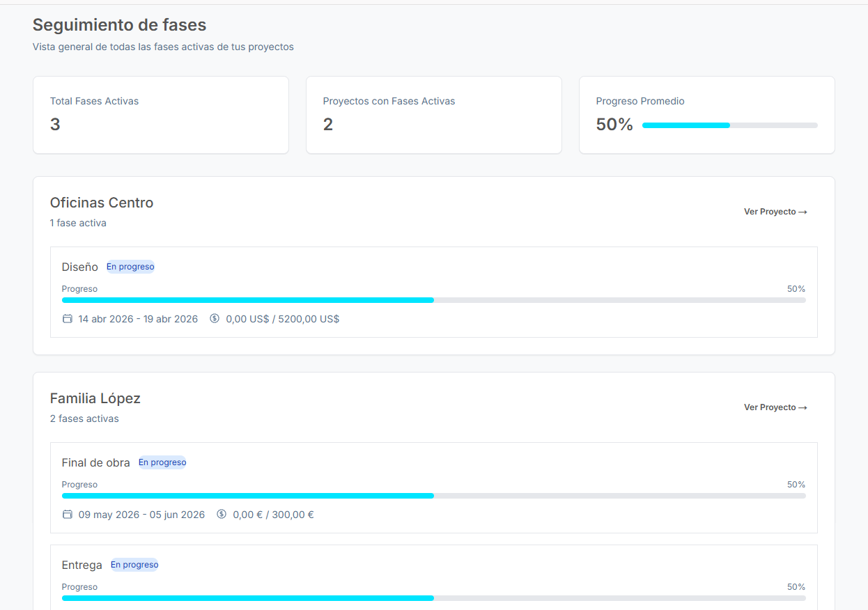Click the Final de obra progress bar
The width and height of the screenshot is (868, 610).
(x=434, y=496)
